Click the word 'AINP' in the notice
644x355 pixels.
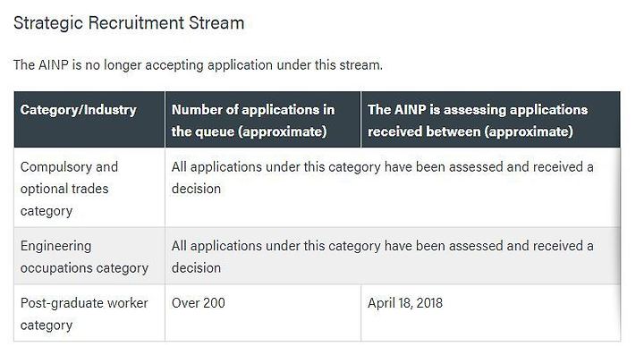(53, 65)
